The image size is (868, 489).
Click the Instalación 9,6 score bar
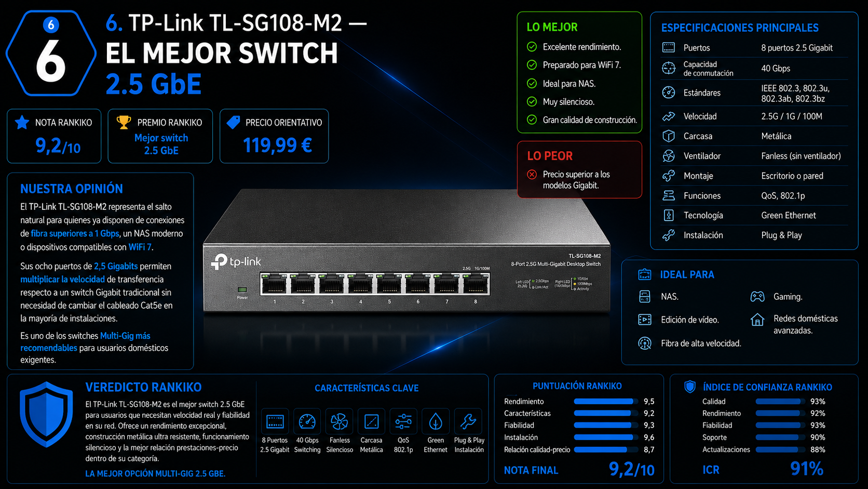pos(606,438)
